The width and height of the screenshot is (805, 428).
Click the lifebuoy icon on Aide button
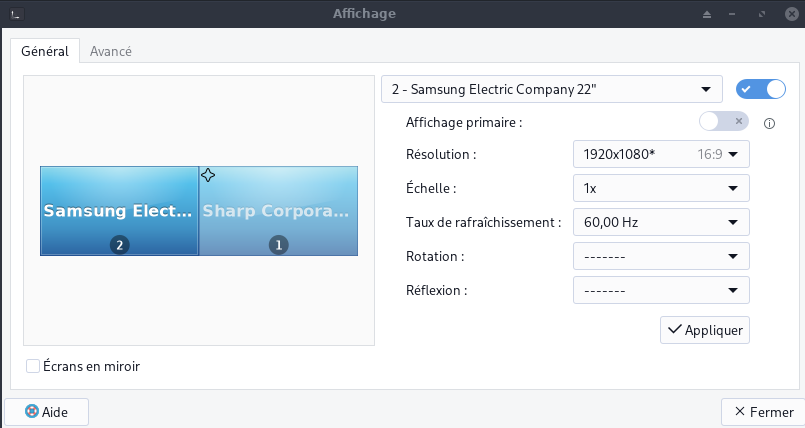[30, 411]
